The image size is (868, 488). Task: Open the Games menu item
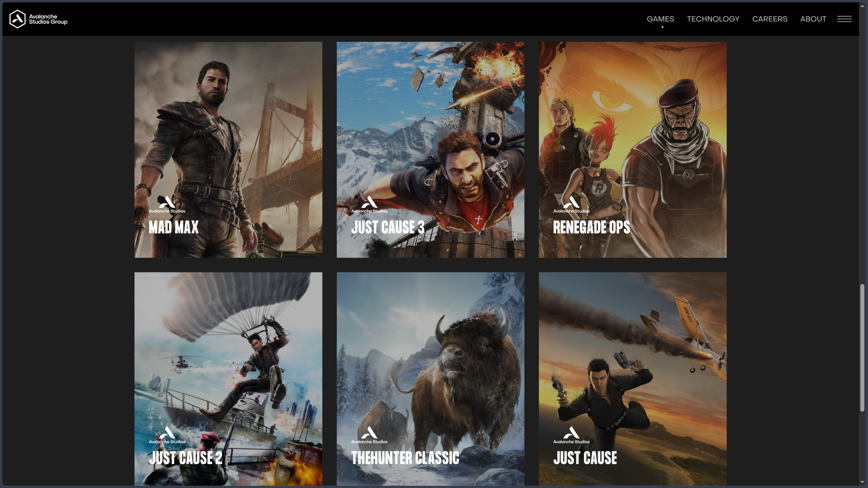pyautogui.click(x=660, y=19)
